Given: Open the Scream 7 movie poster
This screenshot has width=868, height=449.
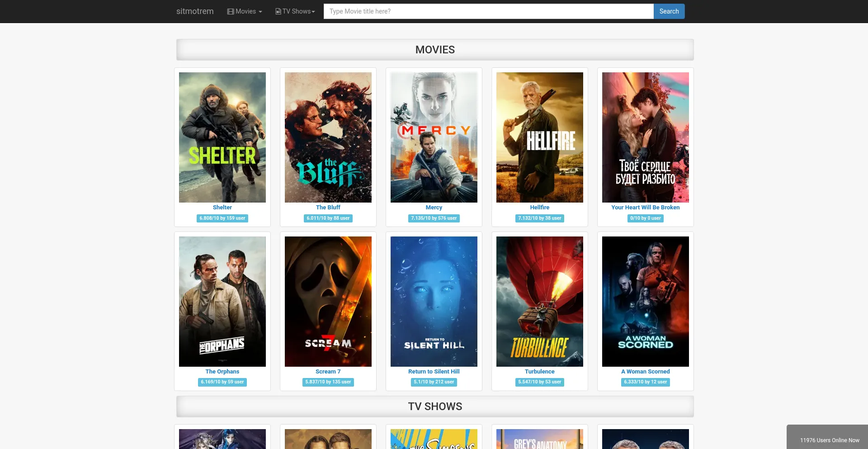Looking at the screenshot, I should pos(328,302).
